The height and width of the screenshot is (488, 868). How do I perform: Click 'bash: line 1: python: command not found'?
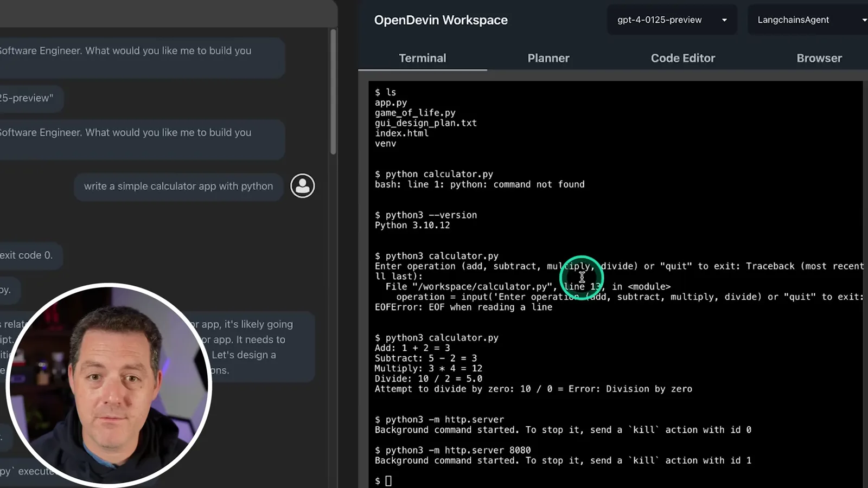tap(480, 184)
